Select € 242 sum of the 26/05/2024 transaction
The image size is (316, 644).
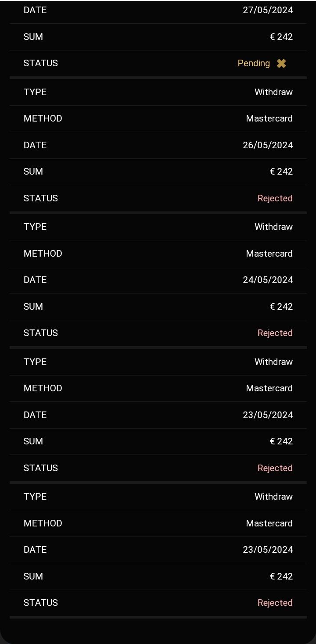point(281,172)
